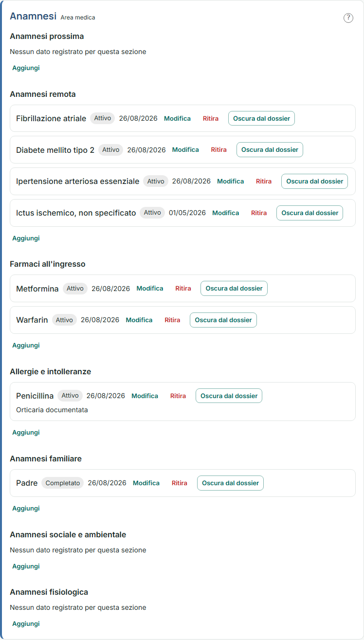This screenshot has height=640, width=364.
Task: Modify the Metformina medication
Action: (x=150, y=289)
